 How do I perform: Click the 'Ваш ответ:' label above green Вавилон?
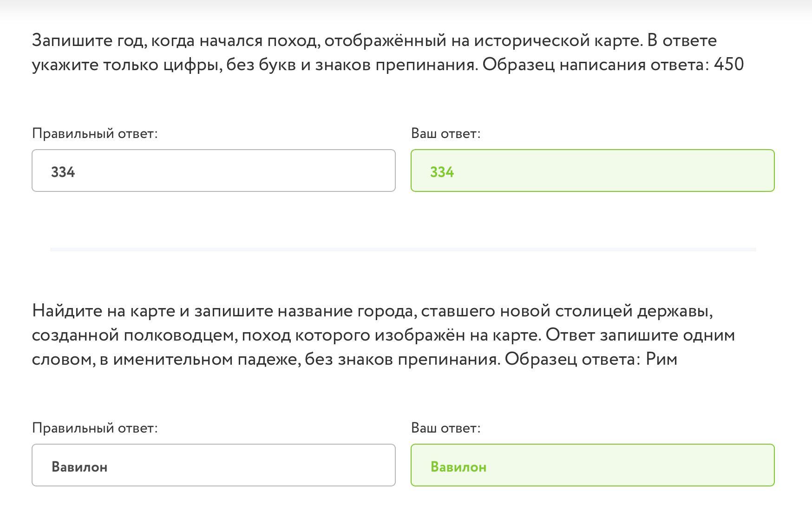point(445,428)
